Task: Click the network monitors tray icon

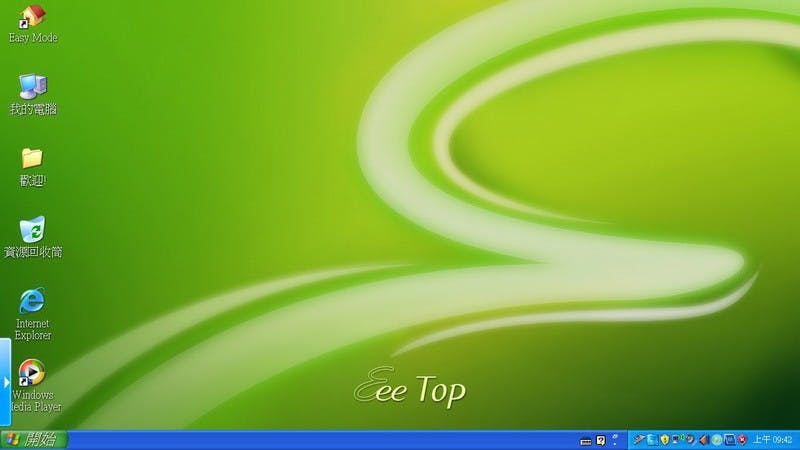Action: [678, 439]
